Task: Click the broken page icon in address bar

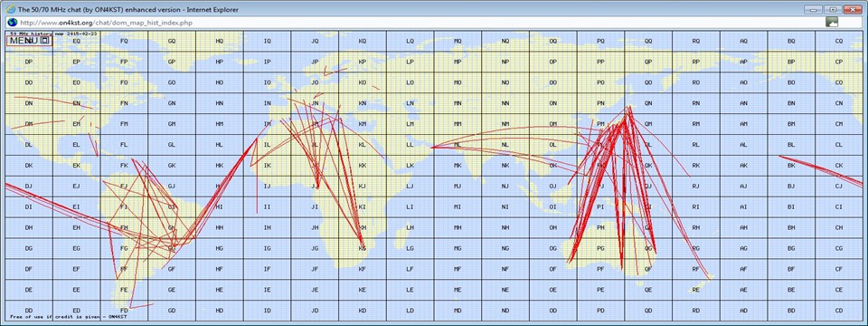Action: pyautogui.click(x=832, y=22)
